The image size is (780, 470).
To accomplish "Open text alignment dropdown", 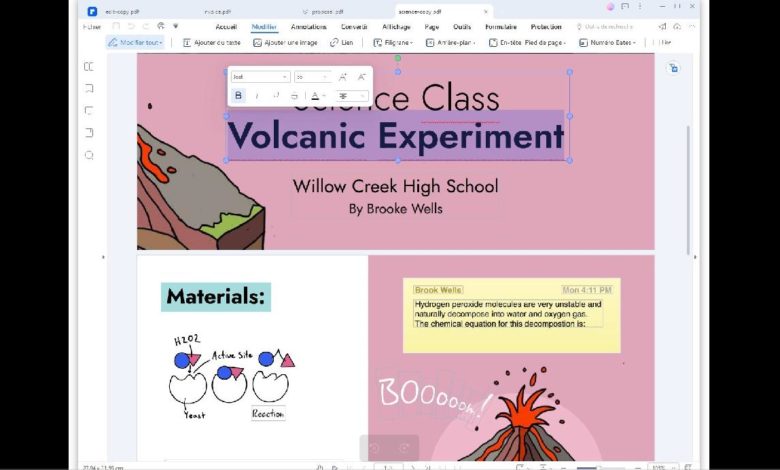I will (352, 95).
